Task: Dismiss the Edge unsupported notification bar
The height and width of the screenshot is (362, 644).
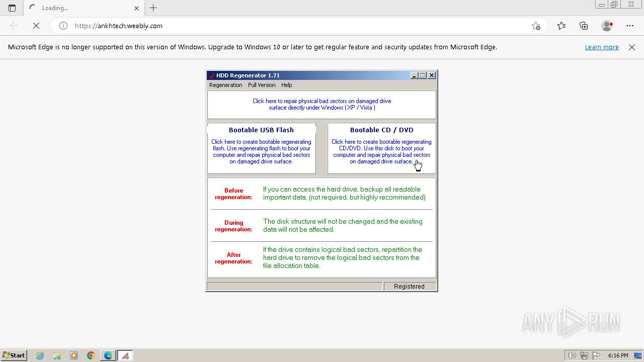Action: pyautogui.click(x=632, y=47)
